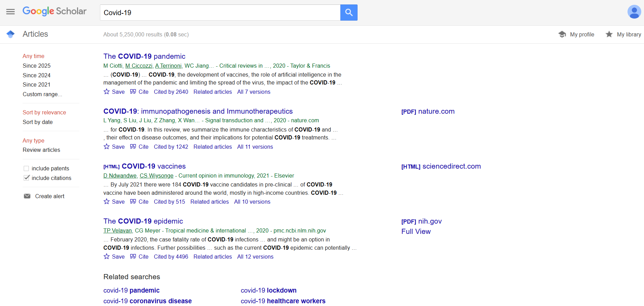Open Related articles for COVID-19 vaccines
The image size is (644, 306).
click(210, 202)
